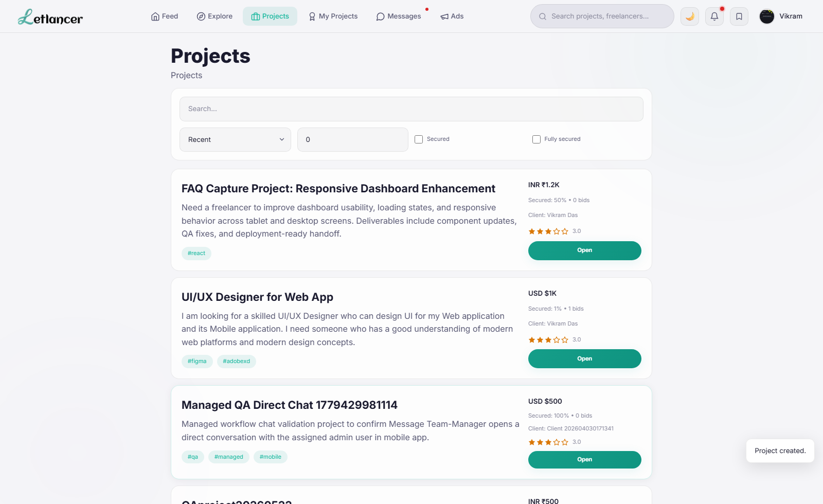Click the #managed tag
This screenshot has width=823, height=504.
229,457
